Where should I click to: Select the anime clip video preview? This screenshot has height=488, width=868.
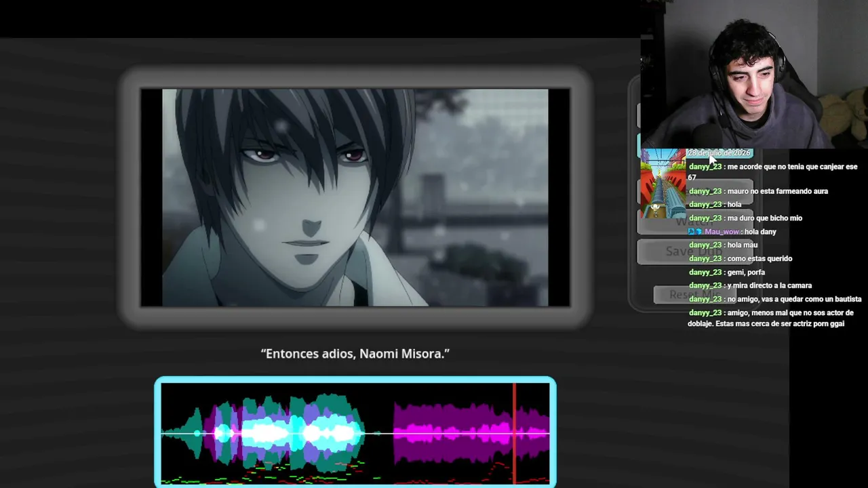[355, 197]
